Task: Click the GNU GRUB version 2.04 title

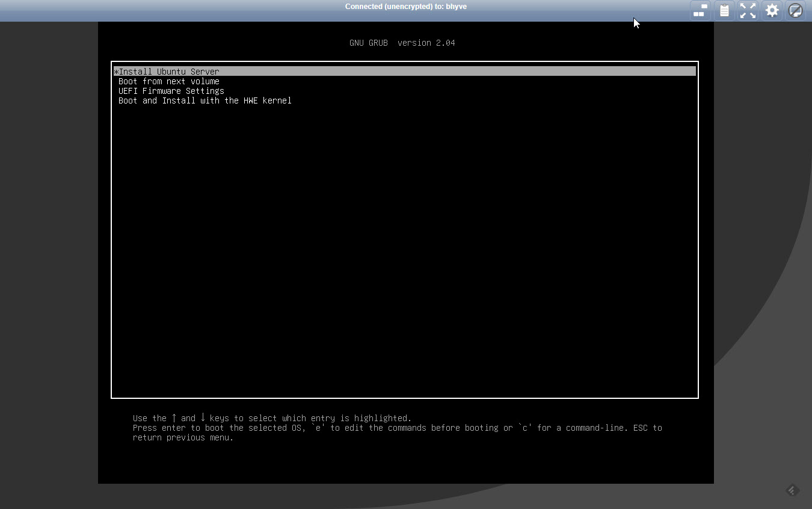Action: coord(402,43)
